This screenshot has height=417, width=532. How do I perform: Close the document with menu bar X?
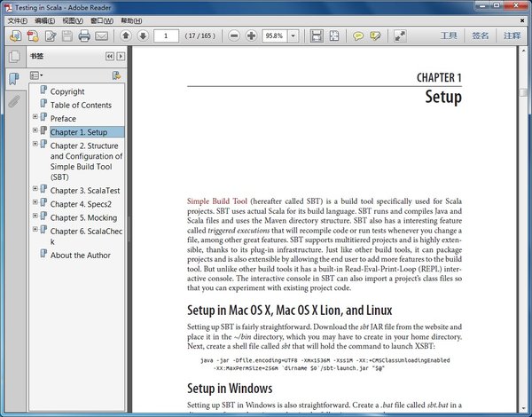point(522,20)
